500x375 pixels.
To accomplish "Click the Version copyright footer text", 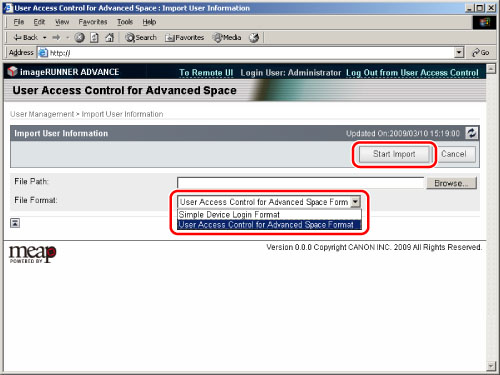I will tap(374, 247).
